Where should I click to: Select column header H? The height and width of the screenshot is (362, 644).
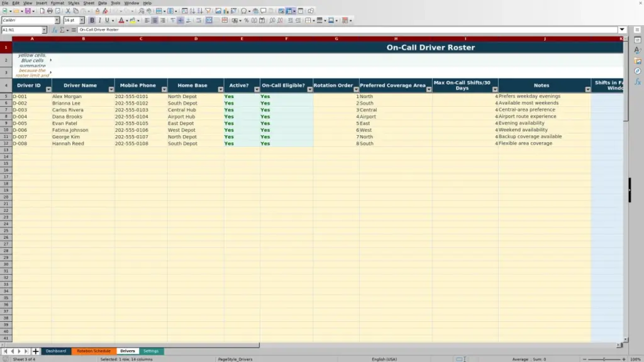click(396, 38)
